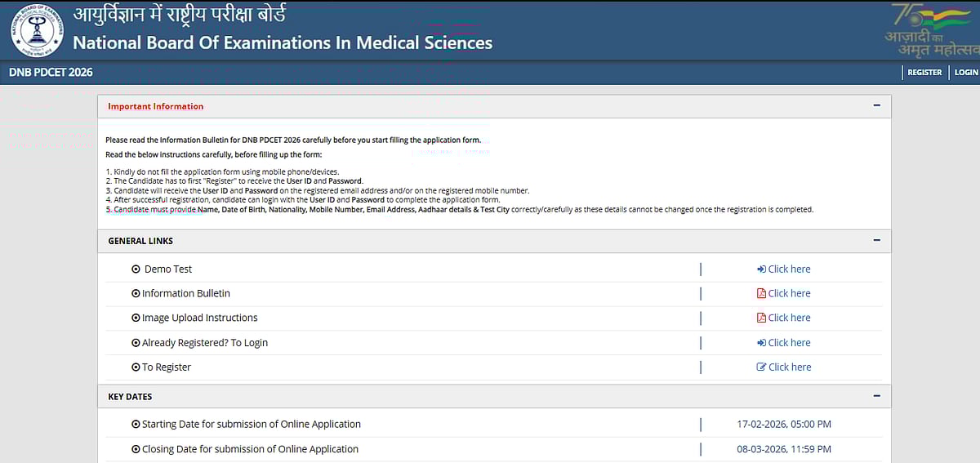The height and width of the screenshot is (463, 980).
Task: Click the Already Registered login arrow icon
Action: [x=761, y=343]
